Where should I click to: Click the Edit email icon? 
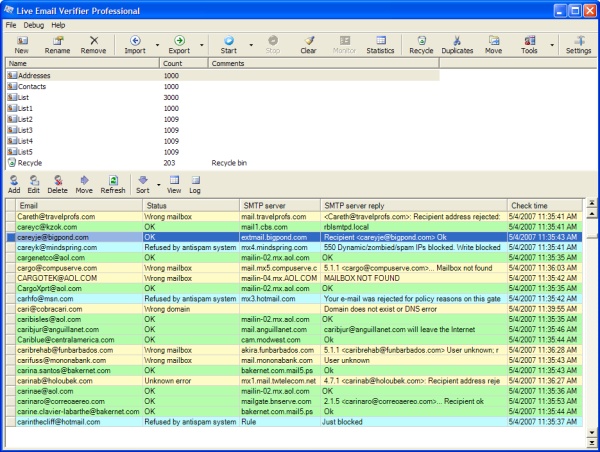(x=34, y=185)
